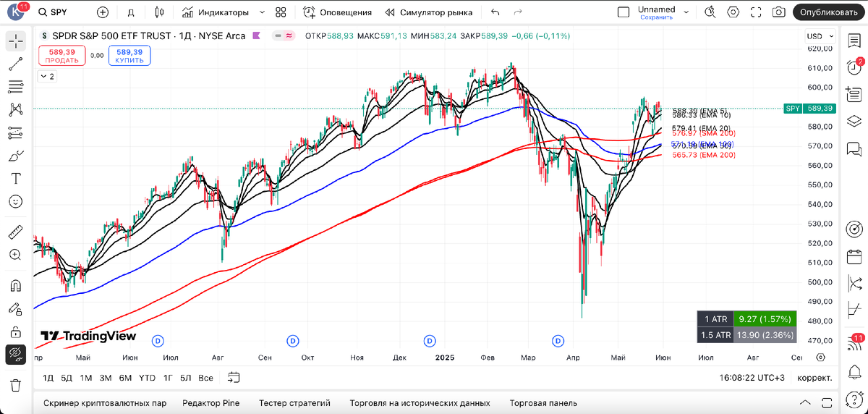Click the undo arrow
868x414 pixels.
[495, 12]
